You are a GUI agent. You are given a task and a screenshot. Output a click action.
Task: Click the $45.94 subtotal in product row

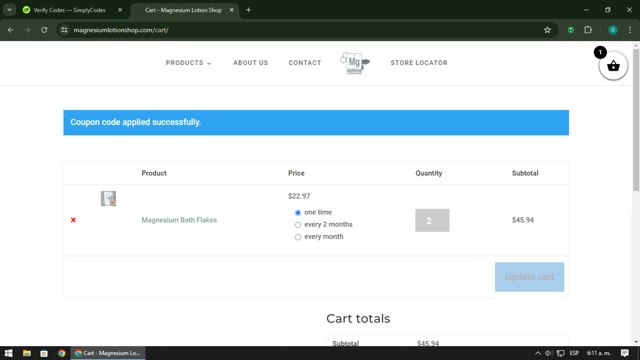523,220
